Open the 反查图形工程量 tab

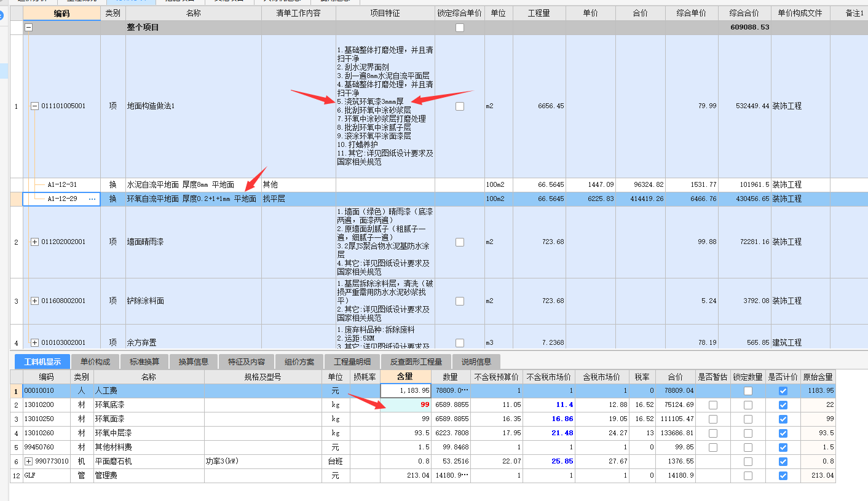pyautogui.click(x=416, y=361)
